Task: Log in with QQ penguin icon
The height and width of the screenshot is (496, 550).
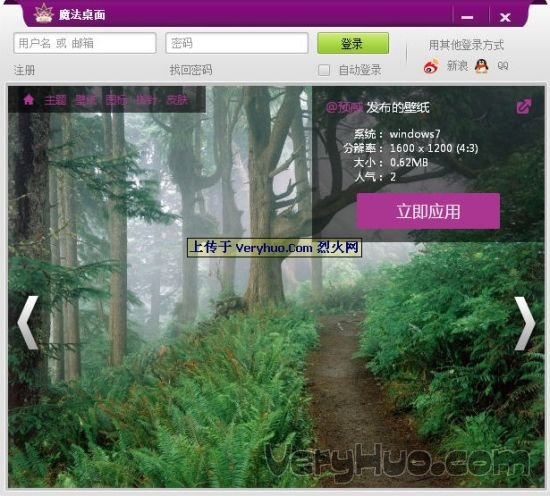Action: pos(482,66)
